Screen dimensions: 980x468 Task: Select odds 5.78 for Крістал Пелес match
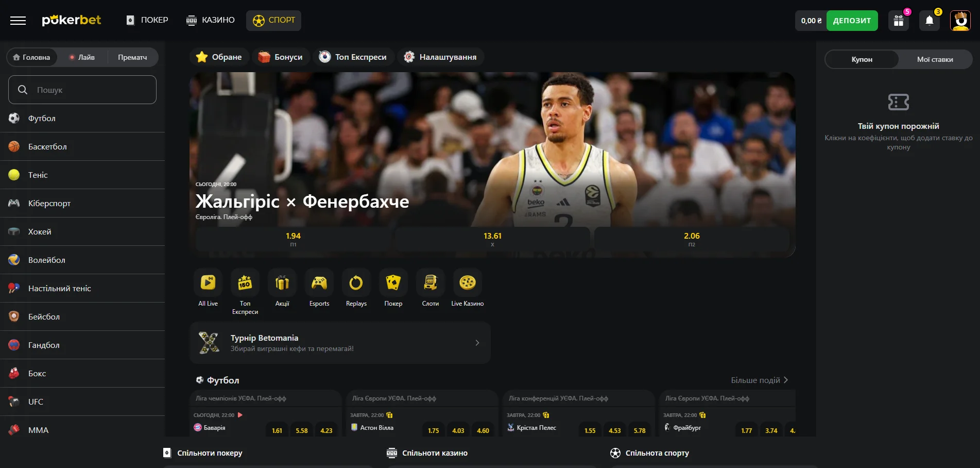coord(640,430)
